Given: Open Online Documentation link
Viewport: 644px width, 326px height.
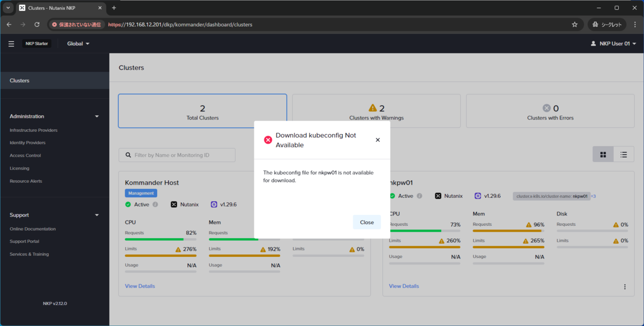Looking at the screenshot, I should click(x=32, y=229).
